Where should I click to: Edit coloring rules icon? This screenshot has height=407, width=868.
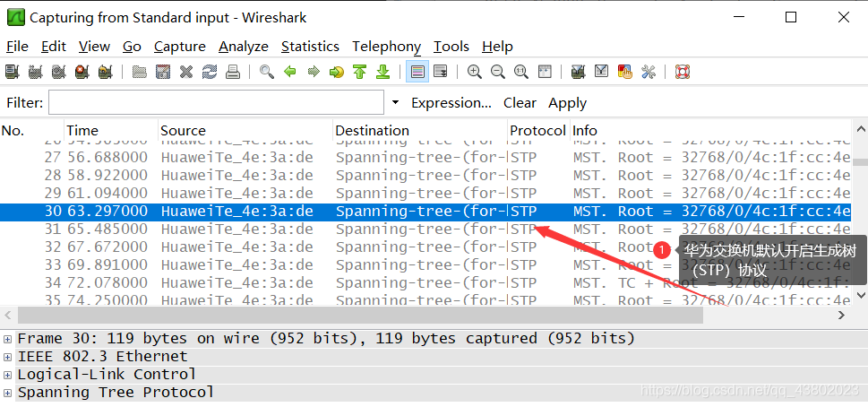point(625,72)
